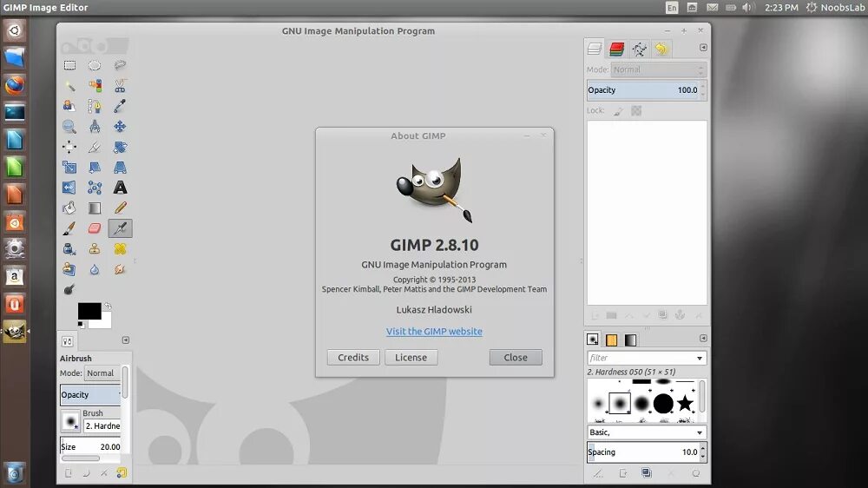
Task: Switch to the Brushes tab
Action: [x=593, y=340]
